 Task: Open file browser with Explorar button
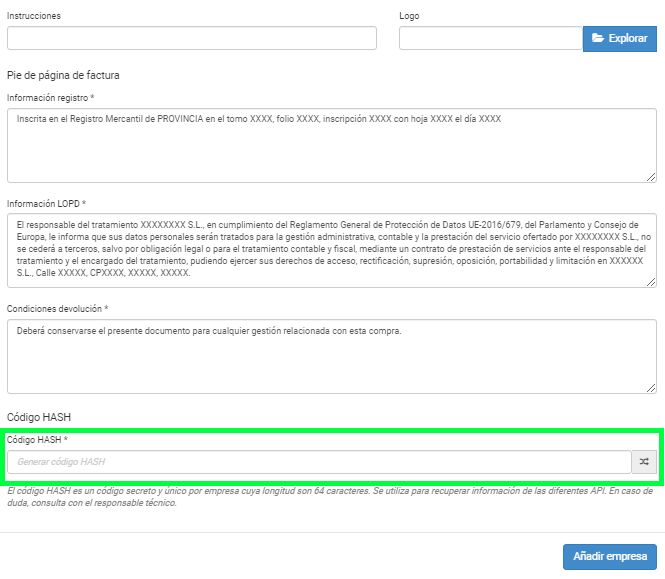[620, 39]
